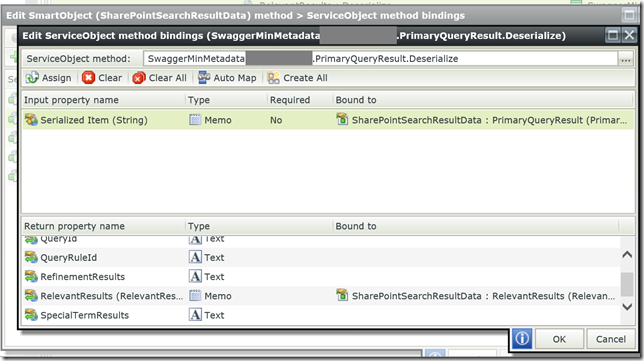Screen dimensions: 644x361
Task: Sort by Input property name header
Action: point(71,100)
